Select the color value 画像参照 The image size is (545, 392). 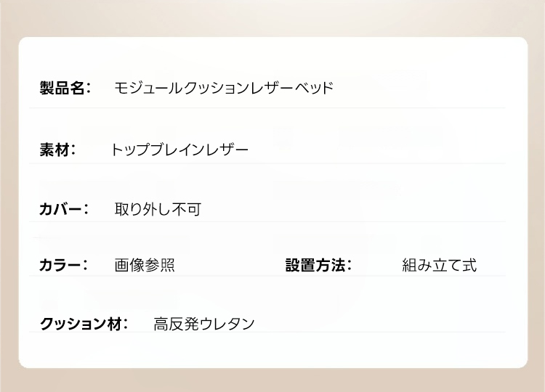click(x=145, y=265)
